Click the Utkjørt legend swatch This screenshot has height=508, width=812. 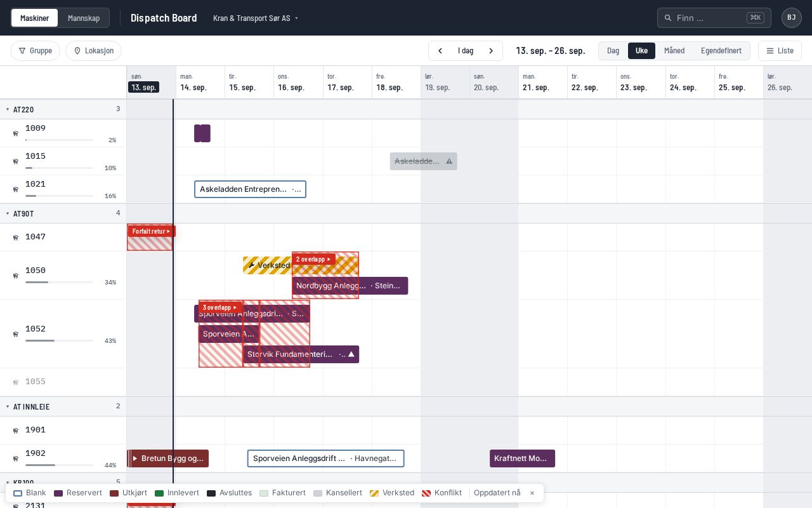114,493
